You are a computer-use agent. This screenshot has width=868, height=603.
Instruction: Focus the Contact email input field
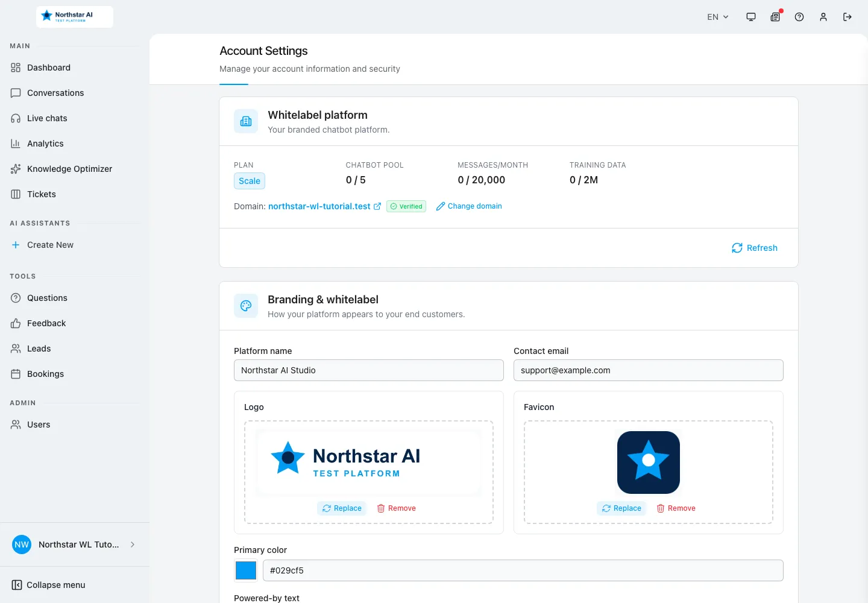(x=649, y=370)
